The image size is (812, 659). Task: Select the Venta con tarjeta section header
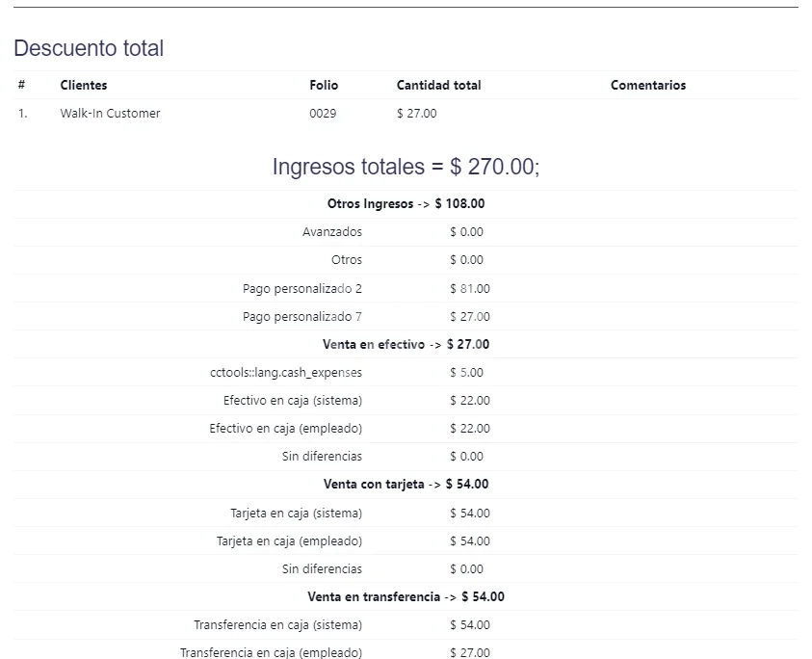pyautogui.click(x=406, y=484)
